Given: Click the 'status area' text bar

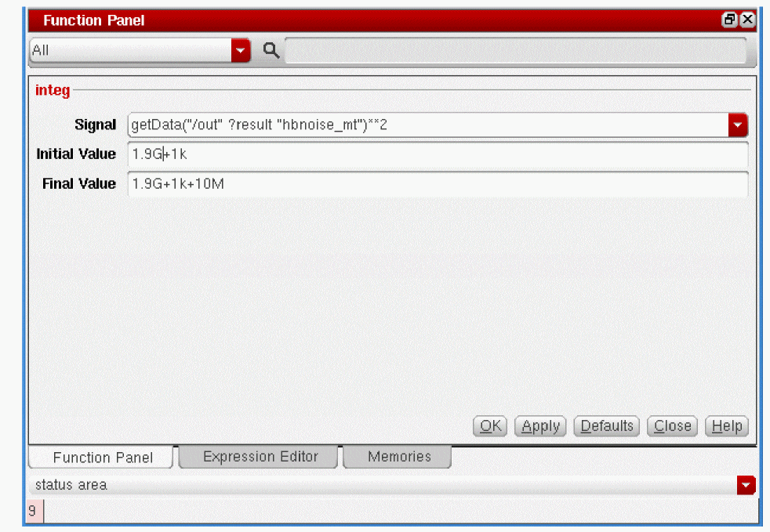Looking at the screenshot, I should click(383, 485).
